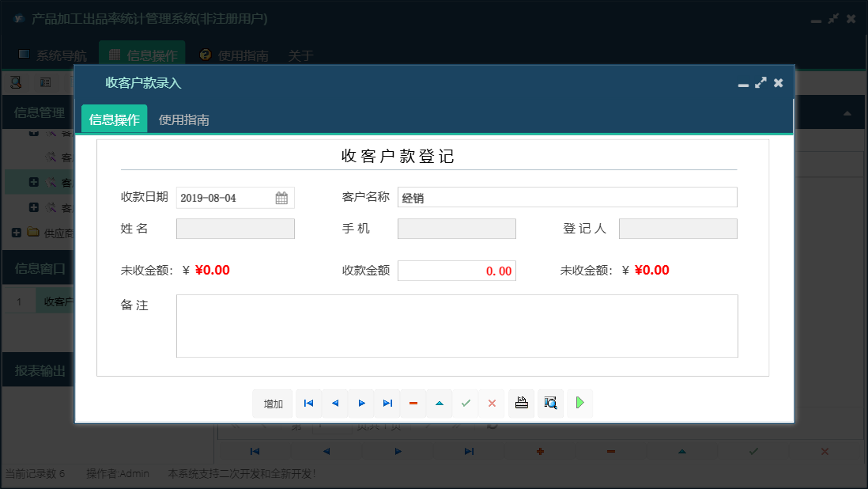Delete the current payment record

coord(413,404)
